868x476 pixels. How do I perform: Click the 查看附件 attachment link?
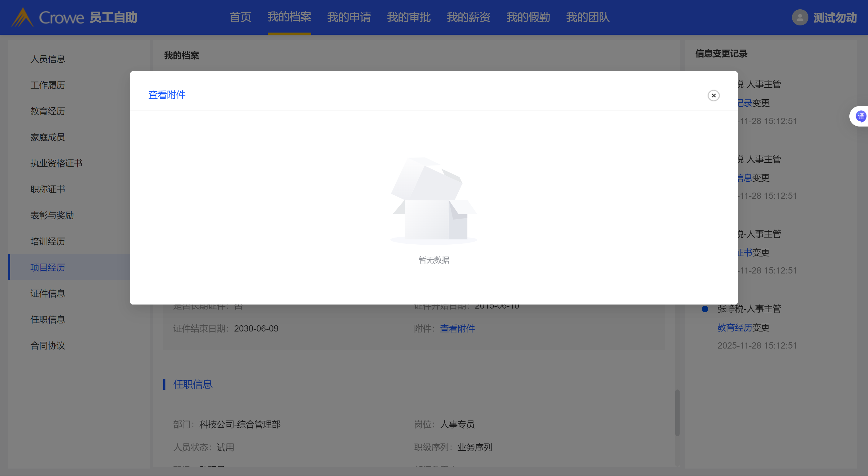click(457, 329)
